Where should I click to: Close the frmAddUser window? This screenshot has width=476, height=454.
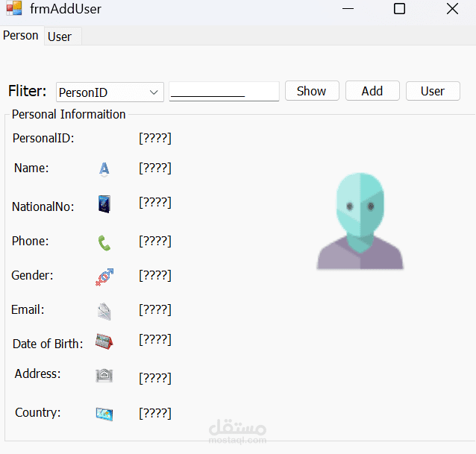(452, 9)
